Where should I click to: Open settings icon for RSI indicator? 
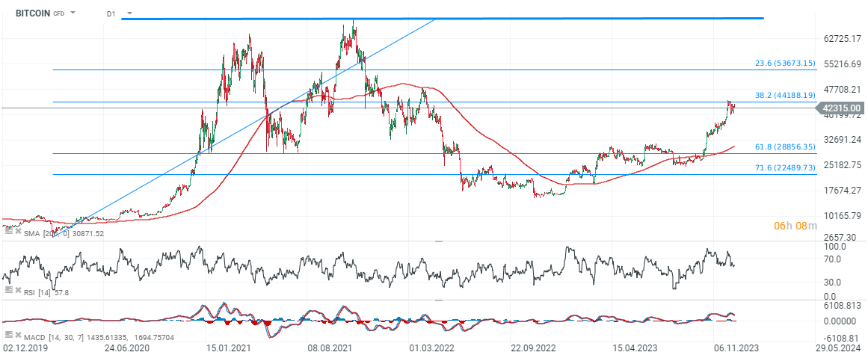tap(8, 289)
